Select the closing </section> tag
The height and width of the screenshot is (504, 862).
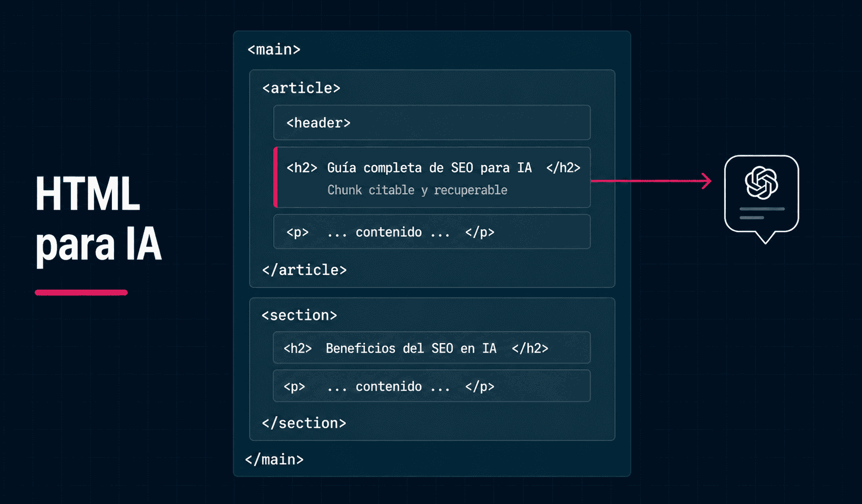(304, 423)
